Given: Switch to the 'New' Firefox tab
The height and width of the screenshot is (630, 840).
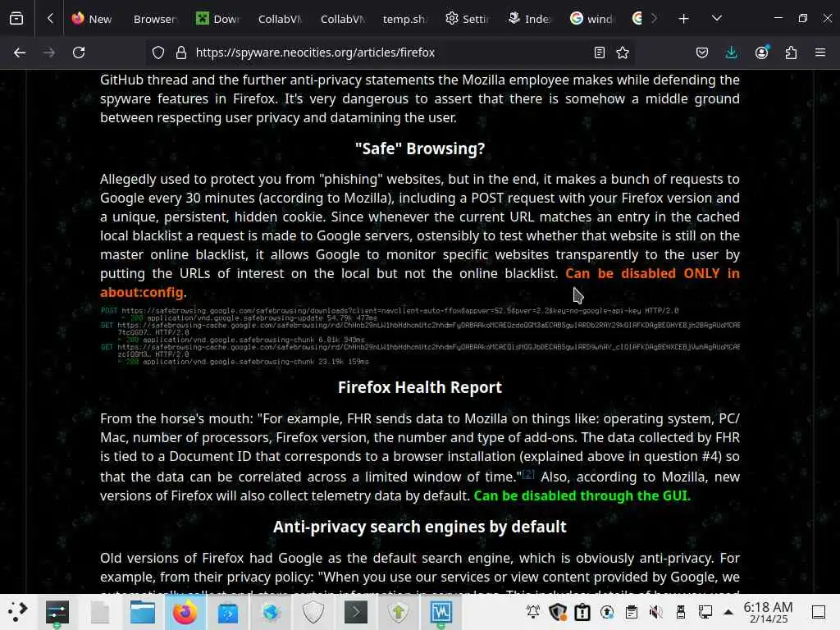Looking at the screenshot, I should click(x=92, y=19).
